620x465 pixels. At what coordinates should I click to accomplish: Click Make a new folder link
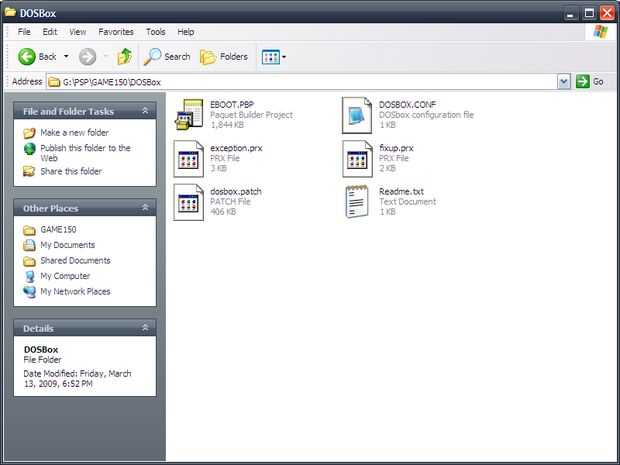(x=74, y=132)
